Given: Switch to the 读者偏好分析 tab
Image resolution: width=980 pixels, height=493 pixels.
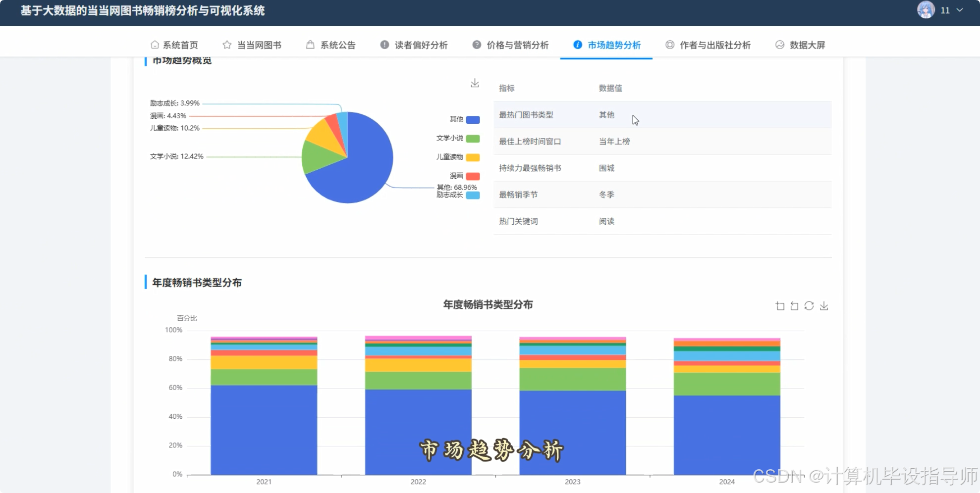Looking at the screenshot, I should pos(421,45).
